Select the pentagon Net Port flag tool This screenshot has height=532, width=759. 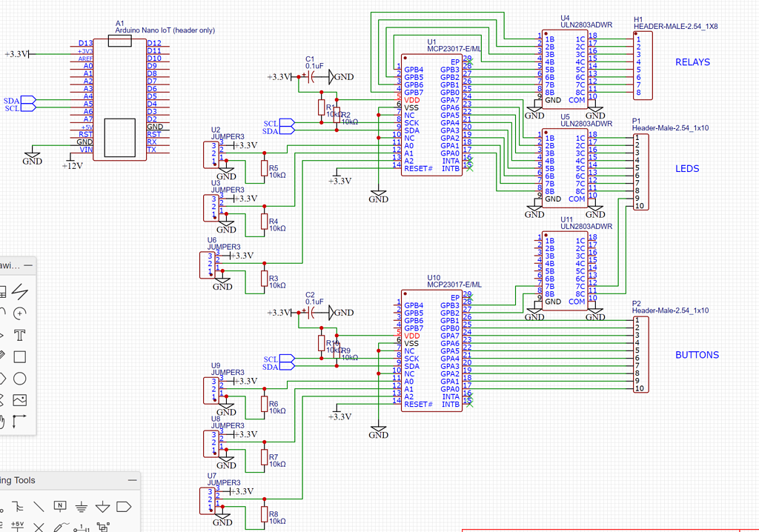coord(125,506)
